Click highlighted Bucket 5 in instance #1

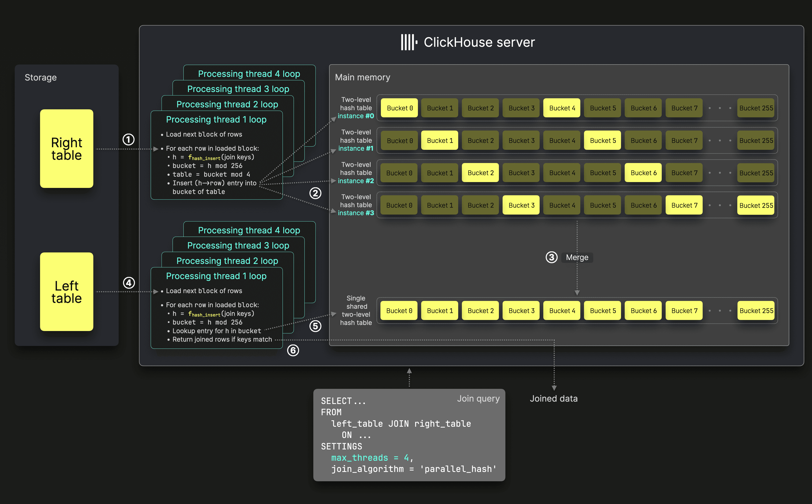point(602,140)
